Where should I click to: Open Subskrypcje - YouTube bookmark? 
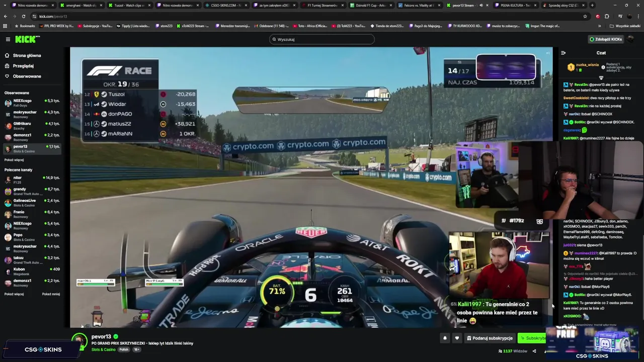95,26
